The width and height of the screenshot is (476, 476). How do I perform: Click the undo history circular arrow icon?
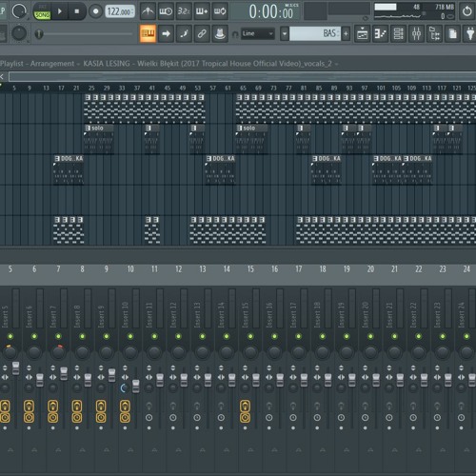pyautogui.click(x=467, y=11)
